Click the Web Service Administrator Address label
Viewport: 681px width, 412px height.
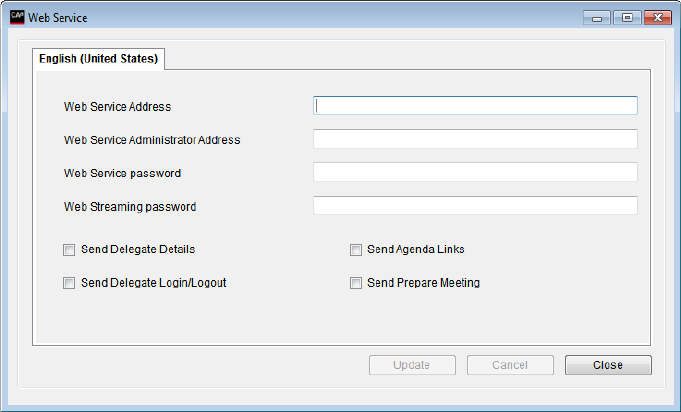(152, 140)
